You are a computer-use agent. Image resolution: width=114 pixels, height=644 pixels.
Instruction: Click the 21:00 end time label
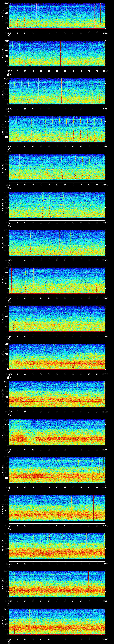(105, 184)
